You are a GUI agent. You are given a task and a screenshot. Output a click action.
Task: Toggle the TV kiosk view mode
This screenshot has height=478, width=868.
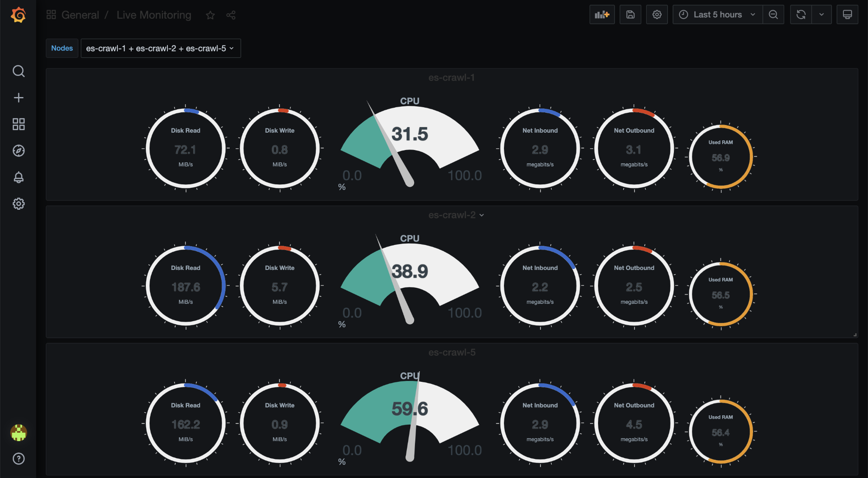tap(847, 15)
